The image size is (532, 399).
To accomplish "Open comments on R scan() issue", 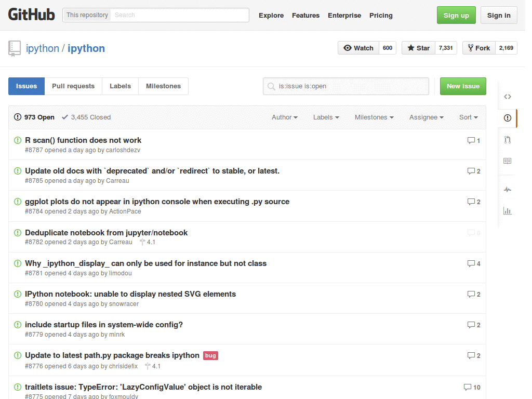I will pyautogui.click(x=474, y=140).
